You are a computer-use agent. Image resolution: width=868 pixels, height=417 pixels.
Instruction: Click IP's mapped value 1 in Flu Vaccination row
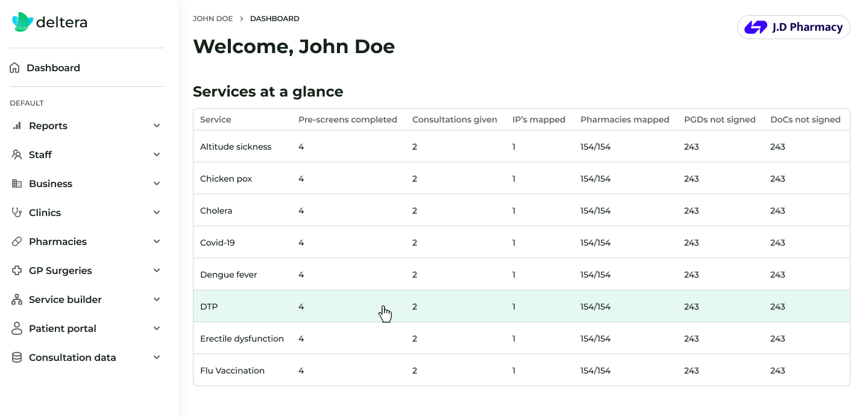click(514, 371)
